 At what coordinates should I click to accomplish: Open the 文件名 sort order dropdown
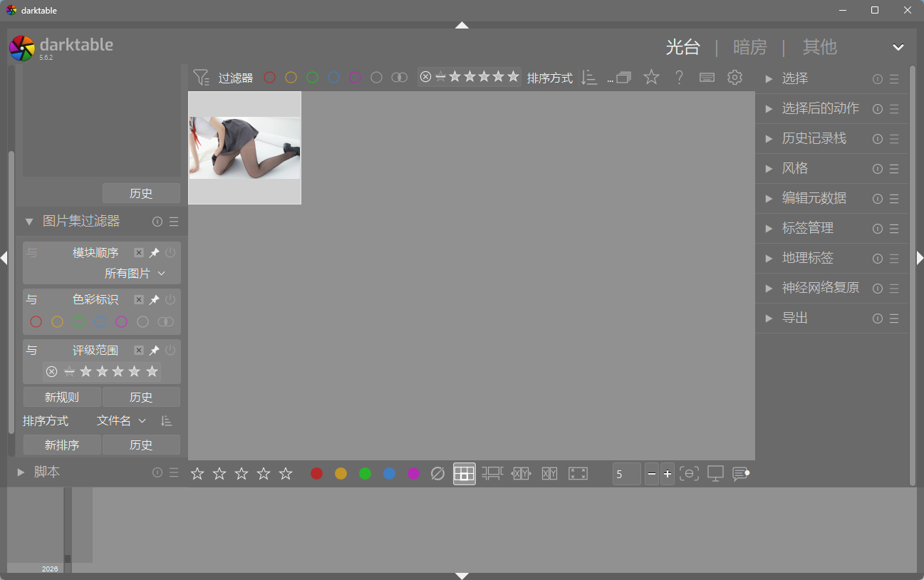coord(122,421)
